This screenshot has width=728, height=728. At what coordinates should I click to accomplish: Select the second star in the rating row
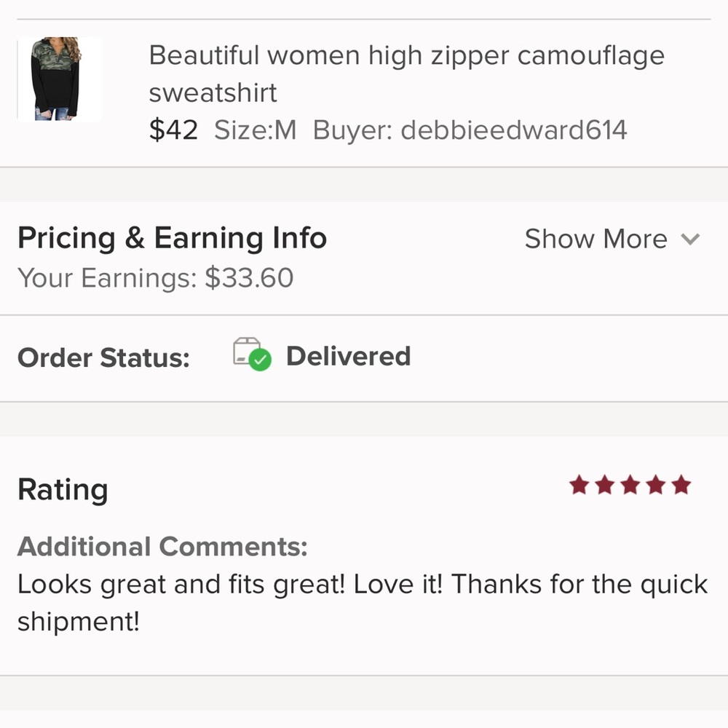click(x=604, y=484)
